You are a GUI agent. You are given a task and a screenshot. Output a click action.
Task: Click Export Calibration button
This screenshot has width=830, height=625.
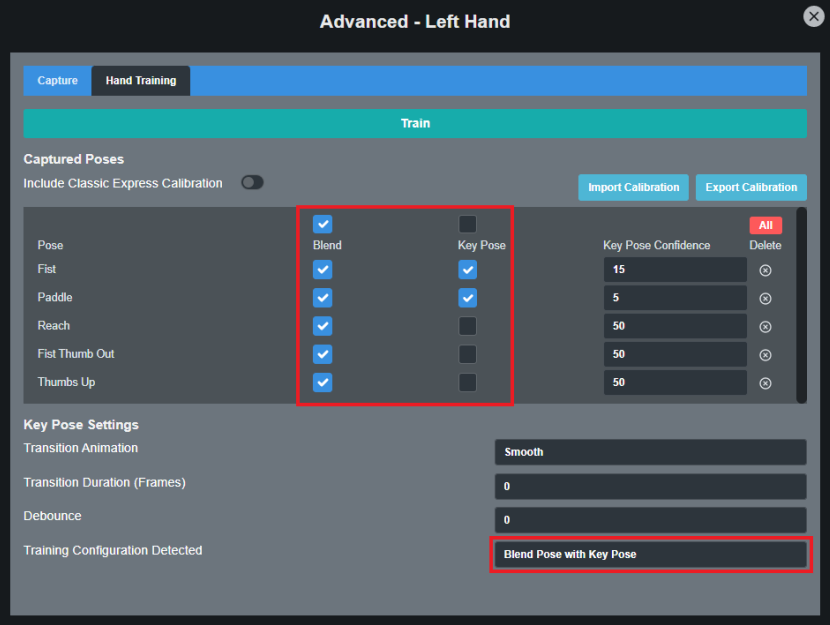[751, 187]
